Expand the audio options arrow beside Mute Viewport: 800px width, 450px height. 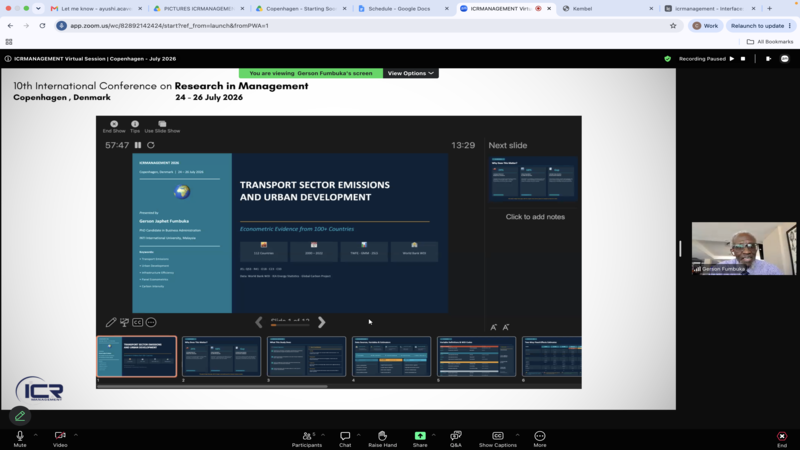tap(36, 435)
